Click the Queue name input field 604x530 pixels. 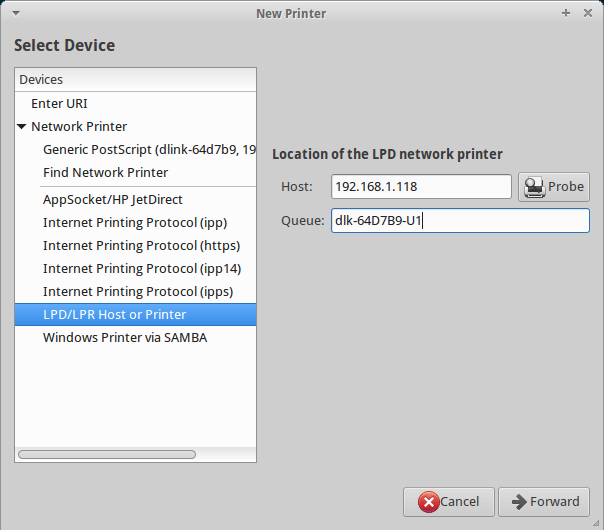(x=460, y=221)
